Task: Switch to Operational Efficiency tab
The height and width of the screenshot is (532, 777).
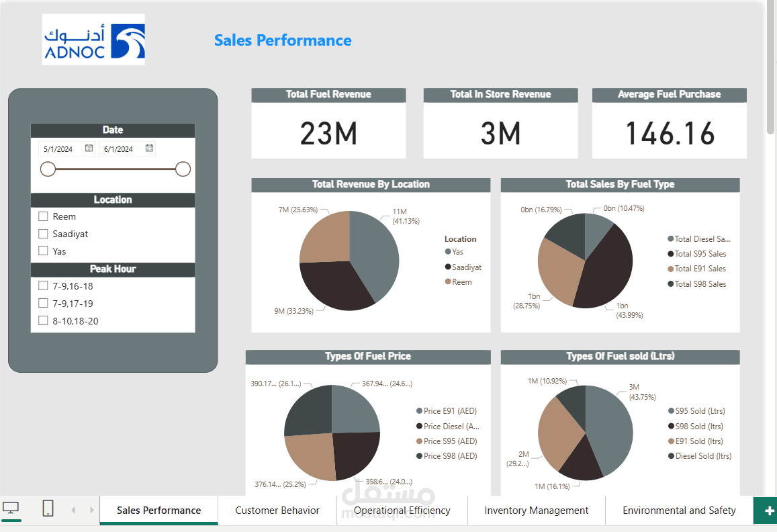Action: (x=402, y=511)
